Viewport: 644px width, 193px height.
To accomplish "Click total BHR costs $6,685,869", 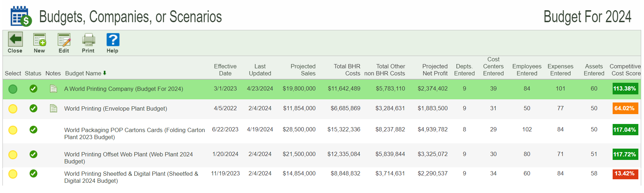I will [346, 108].
